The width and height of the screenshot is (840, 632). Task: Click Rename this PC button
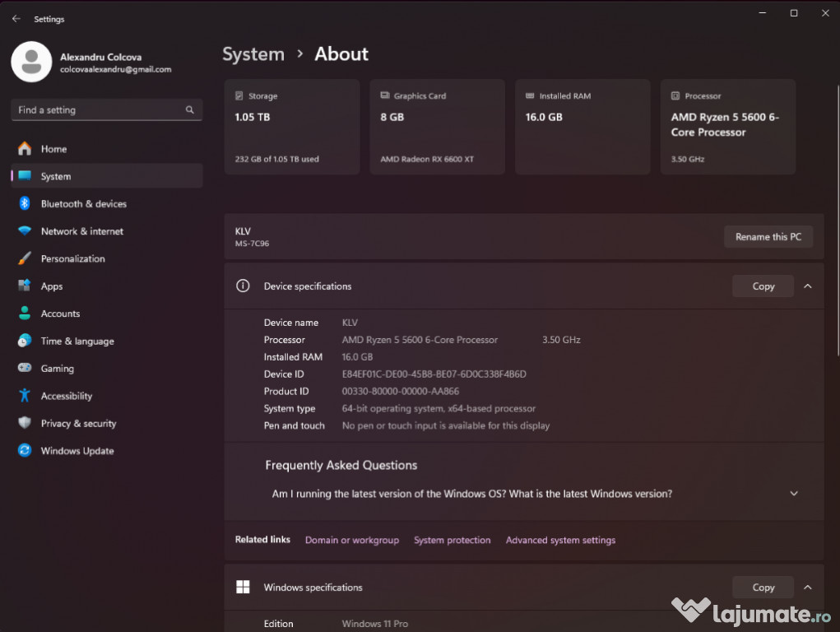pyautogui.click(x=768, y=236)
